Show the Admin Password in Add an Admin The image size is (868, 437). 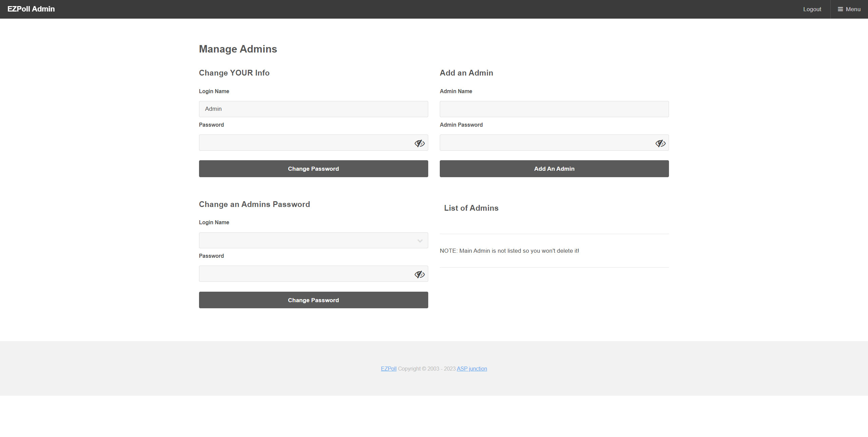[x=660, y=143]
